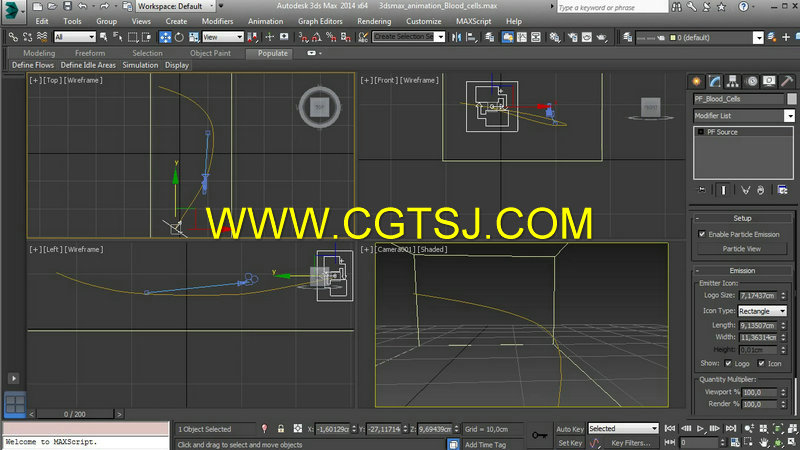Toggle the Percent Snap icon

pos(331,37)
